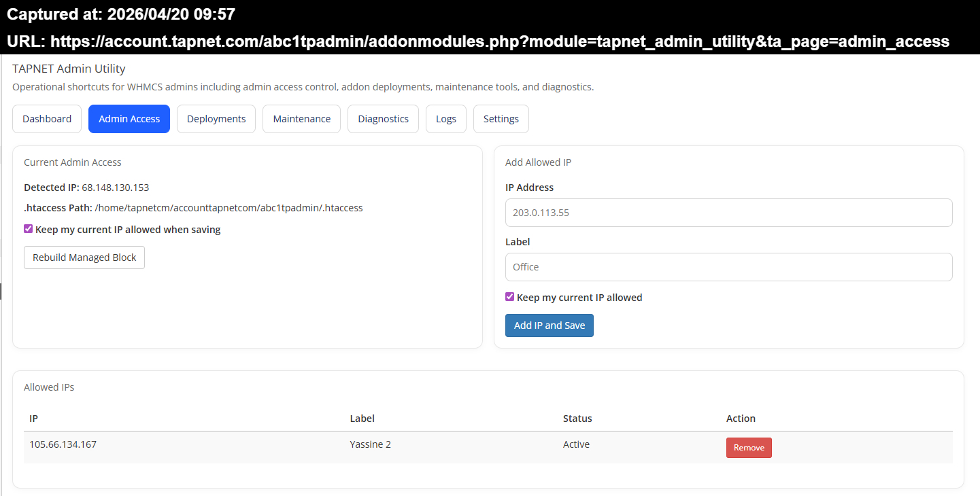The image size is (980, 496).
Task: Select the Yassine 2 label cell
Action: [370, 444]
